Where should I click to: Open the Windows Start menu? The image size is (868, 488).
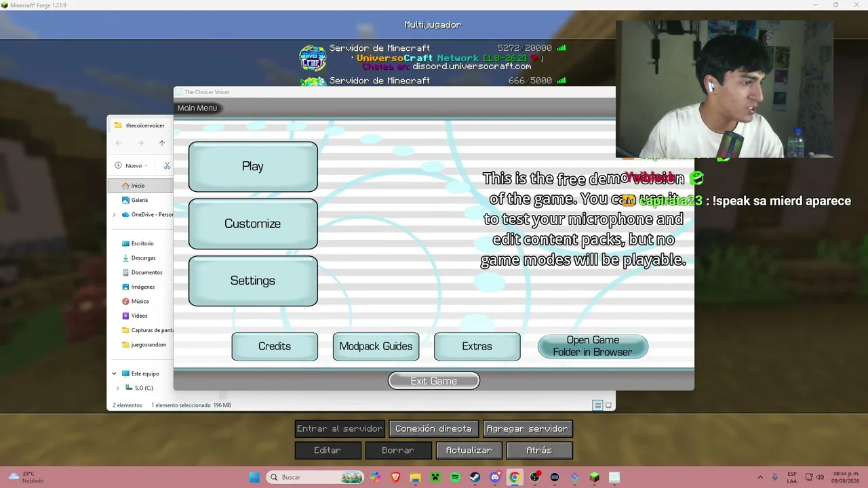(254, 477)
